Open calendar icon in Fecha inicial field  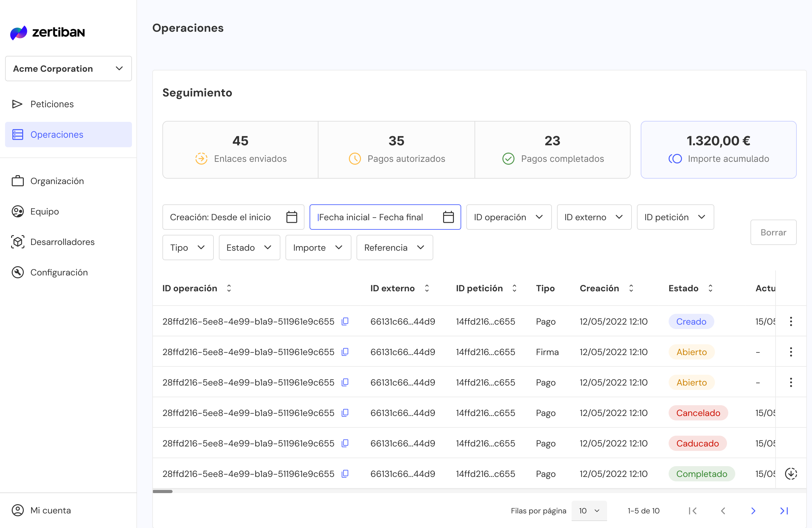[x=448, y=217]
